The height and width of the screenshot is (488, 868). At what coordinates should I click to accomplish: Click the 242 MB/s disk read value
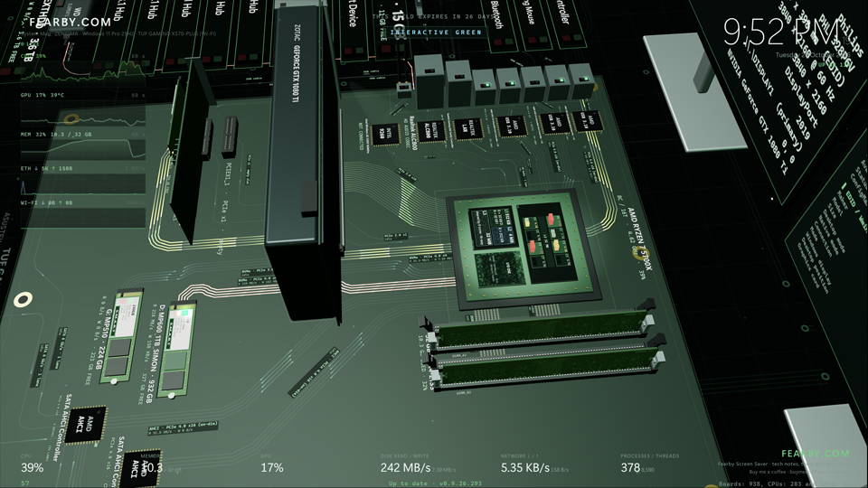[x=405, y=468]
